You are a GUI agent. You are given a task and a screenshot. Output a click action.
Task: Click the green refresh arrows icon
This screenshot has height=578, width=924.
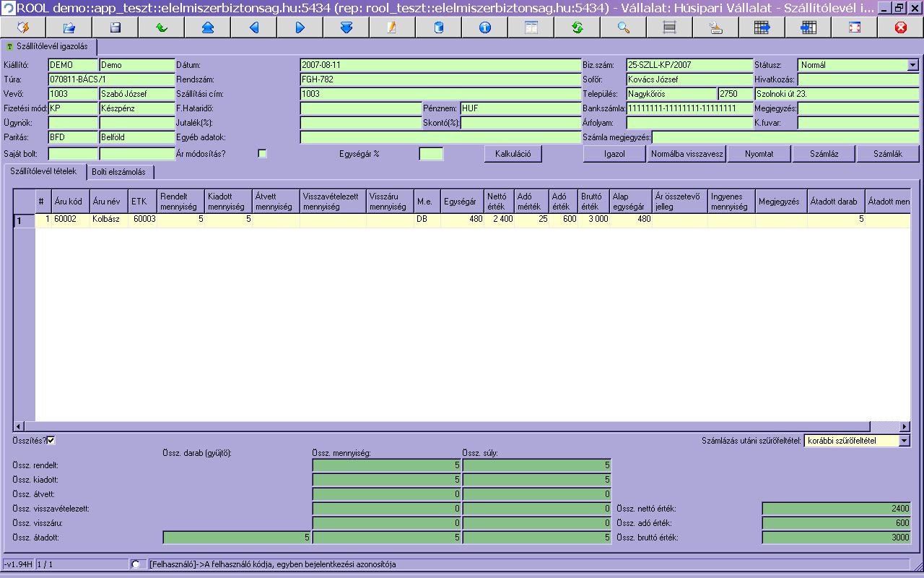point(577,27)
